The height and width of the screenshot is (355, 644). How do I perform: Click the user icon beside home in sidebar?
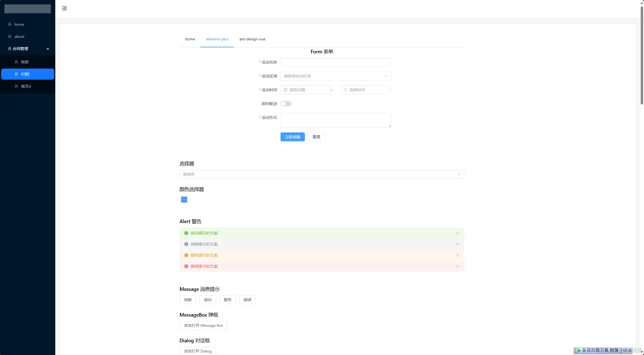(10, 24)
